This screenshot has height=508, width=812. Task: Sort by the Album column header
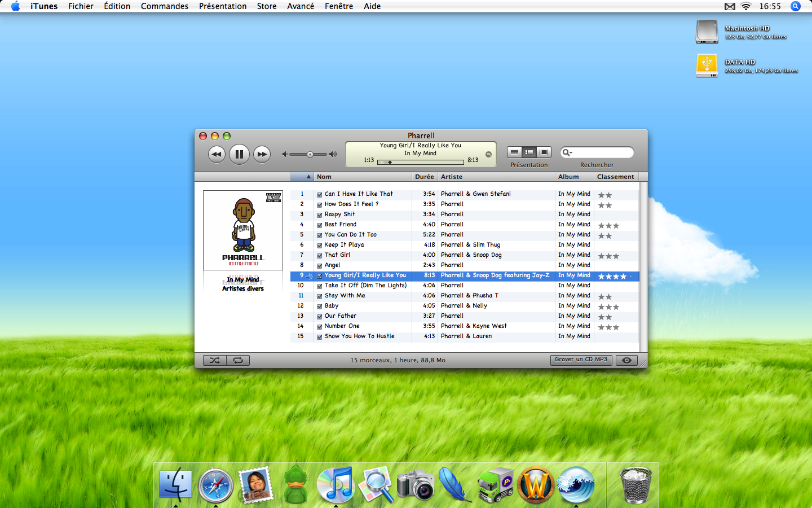(575, 177)
